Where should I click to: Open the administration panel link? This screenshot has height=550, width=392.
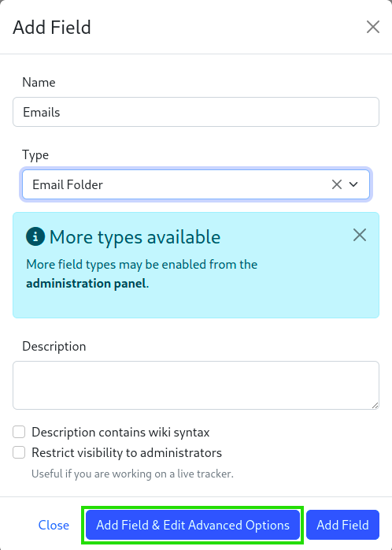[86, 284]
